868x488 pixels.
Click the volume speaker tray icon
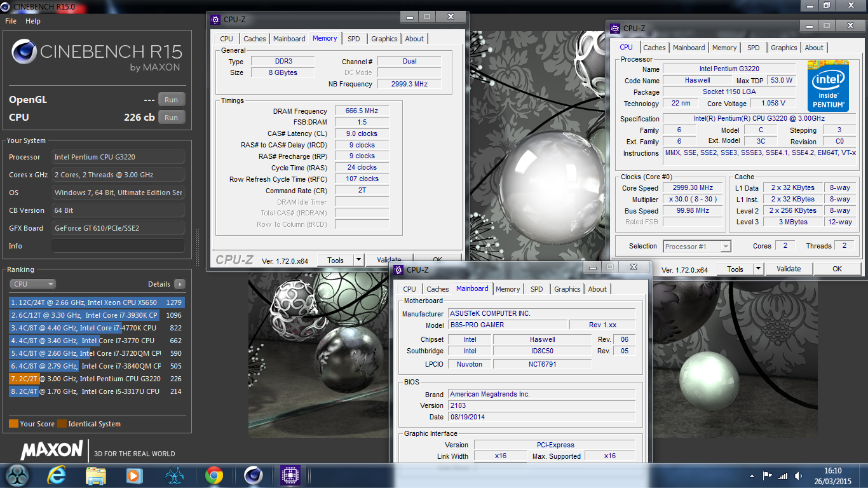click(797, 475)
